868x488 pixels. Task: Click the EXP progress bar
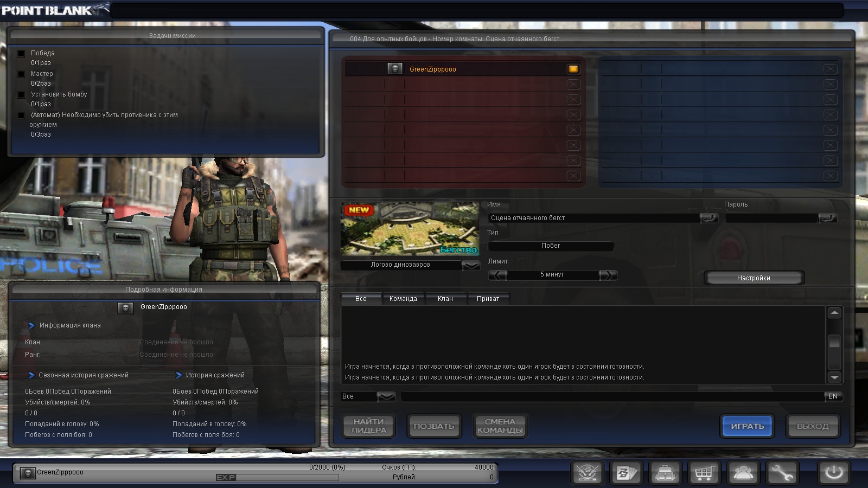tap(277, 478)
